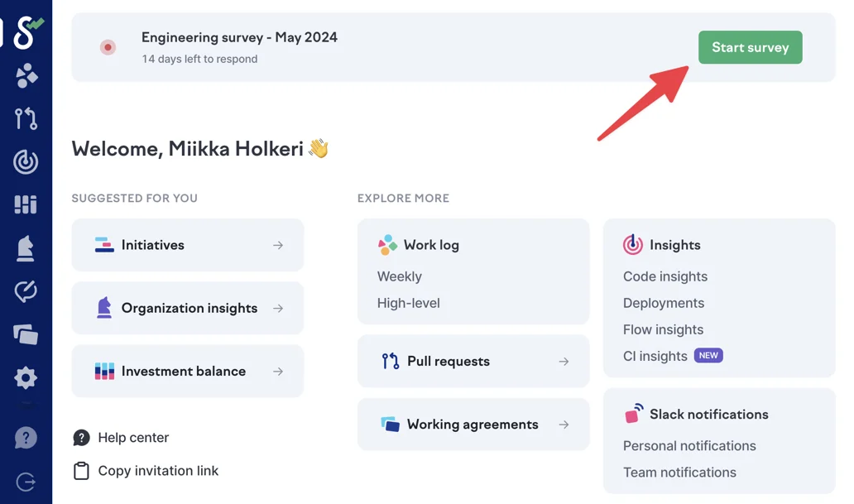Start the Engineering survey
This screenshot has width=854, height=504.
750,47
